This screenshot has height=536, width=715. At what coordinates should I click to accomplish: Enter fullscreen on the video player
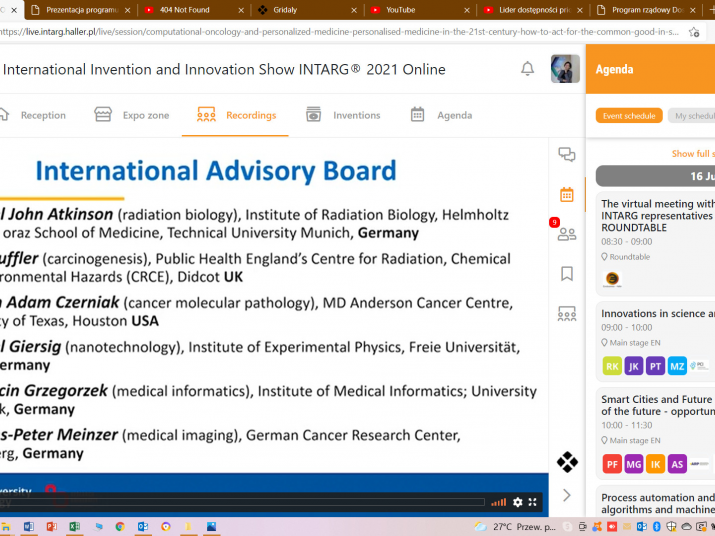(533, 502)
